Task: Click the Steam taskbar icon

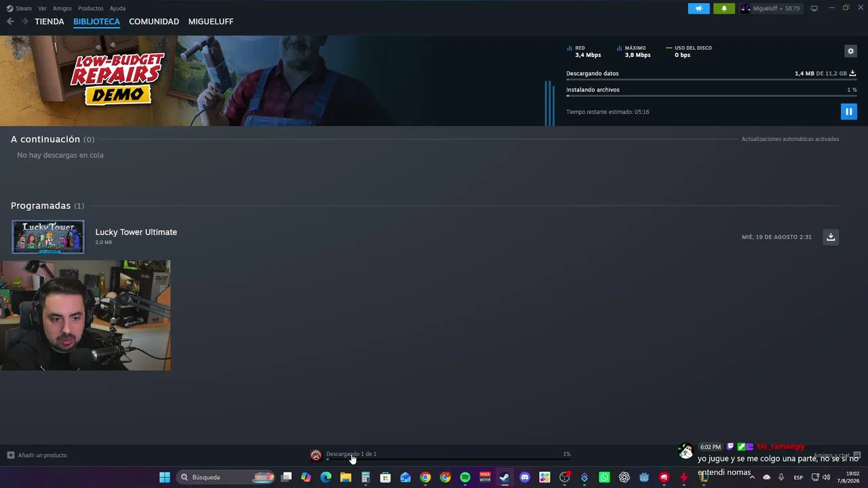Action: 505,477
